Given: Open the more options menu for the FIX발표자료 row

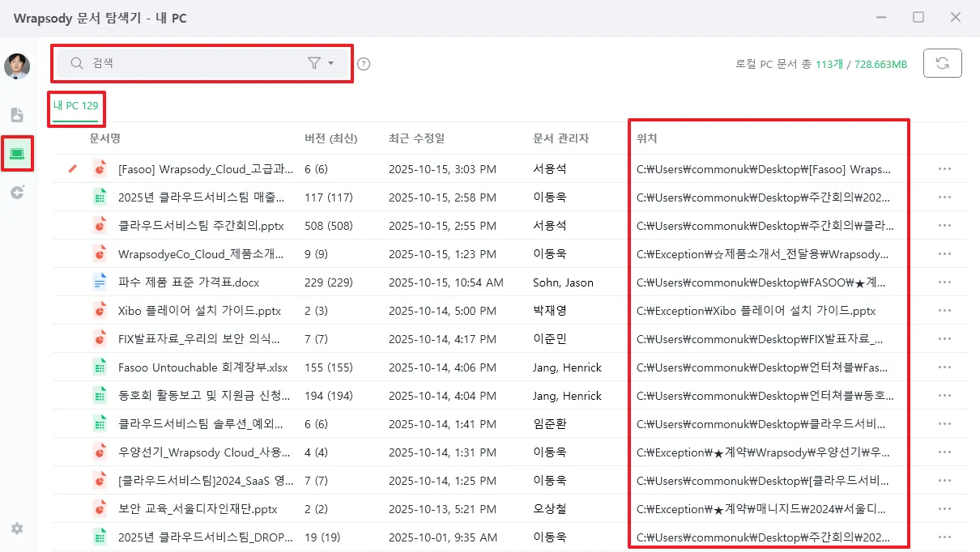Looking at the screenshot, I should coord(944,339).
